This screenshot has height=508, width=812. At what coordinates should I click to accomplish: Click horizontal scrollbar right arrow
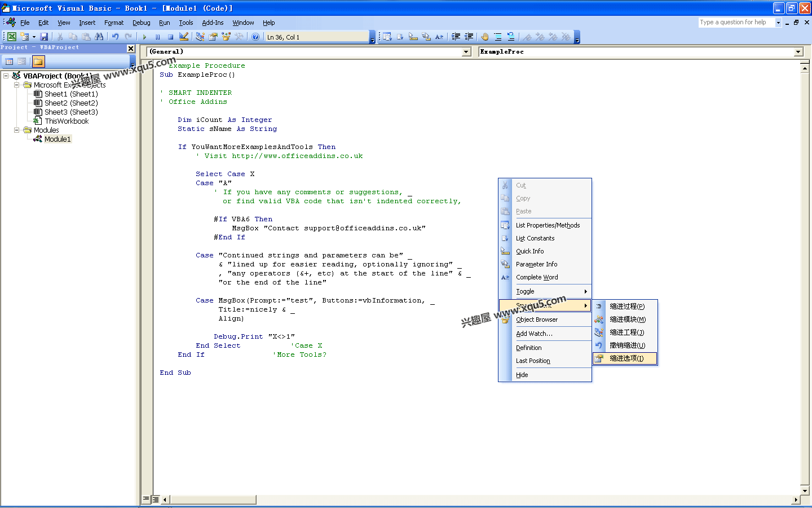[796, 500]
